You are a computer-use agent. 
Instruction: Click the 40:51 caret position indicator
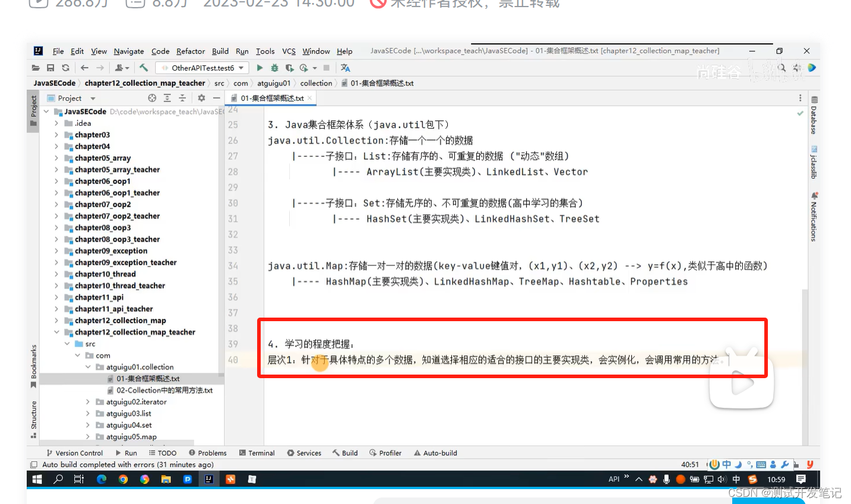(x=690, y=464)
